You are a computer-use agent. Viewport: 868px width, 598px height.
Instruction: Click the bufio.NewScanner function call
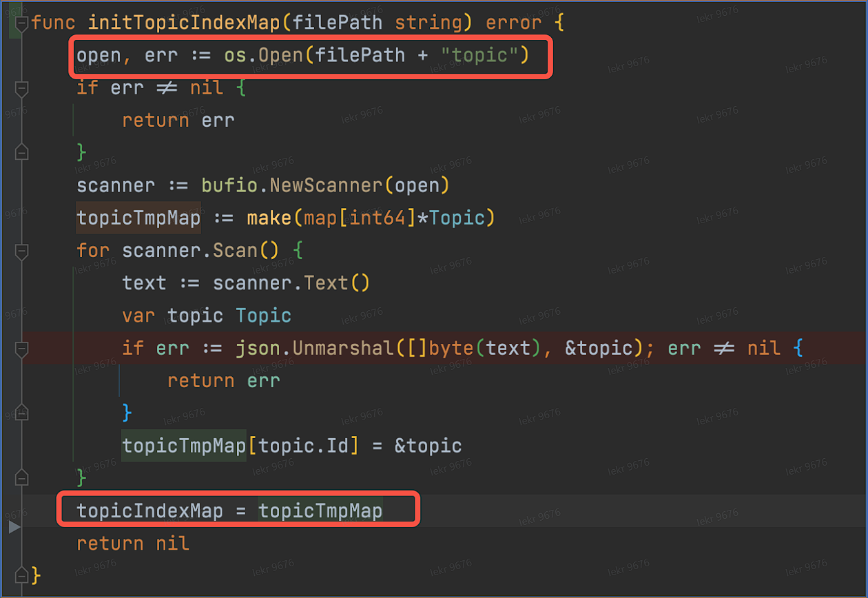click(324, 186)
